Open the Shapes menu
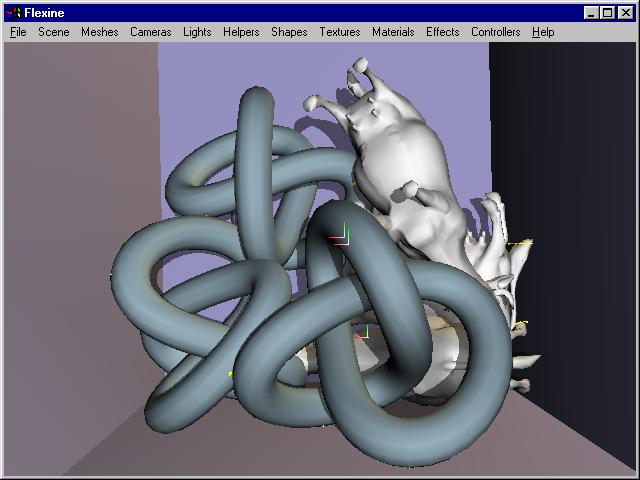Viewport: 640px width, 480px height. pos(289,32)
